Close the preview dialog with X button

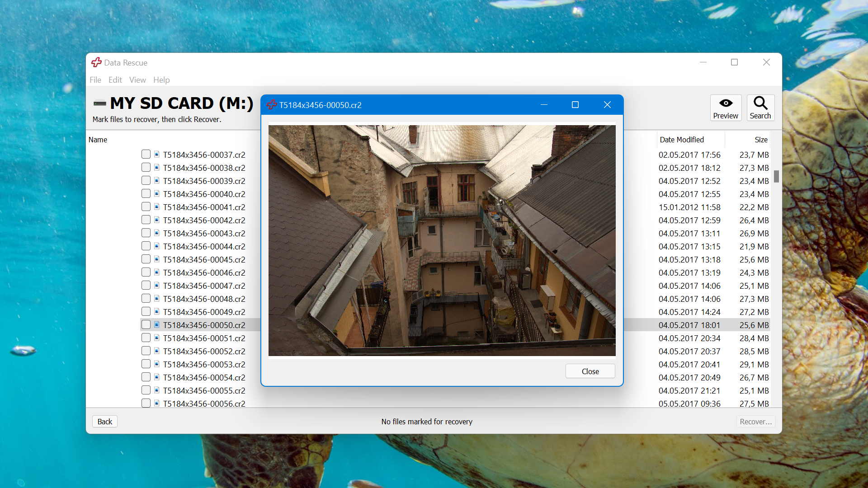607,105
